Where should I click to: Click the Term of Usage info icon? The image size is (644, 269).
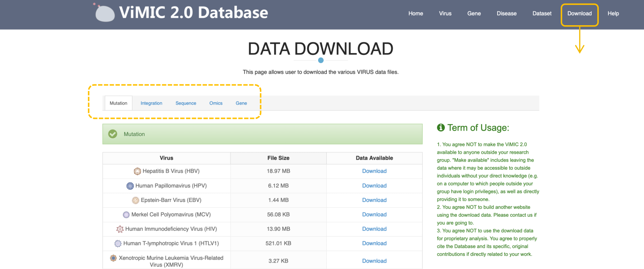click(x=441, y=128)
